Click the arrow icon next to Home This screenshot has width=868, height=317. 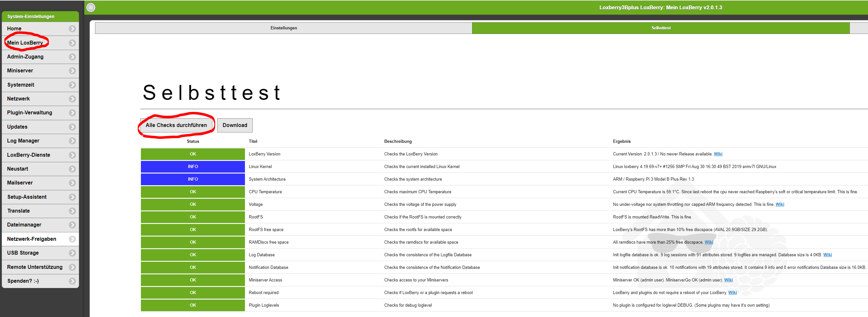72,29
